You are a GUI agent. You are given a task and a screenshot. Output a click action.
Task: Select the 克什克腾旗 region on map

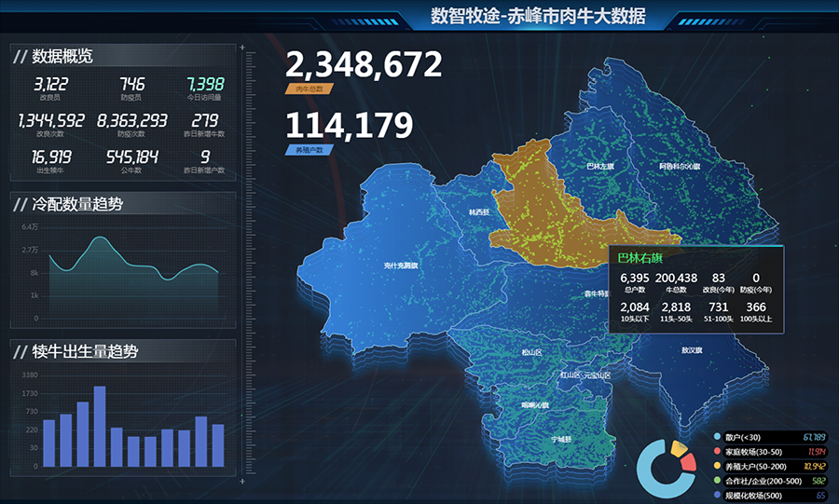click(x=400, y=265)
